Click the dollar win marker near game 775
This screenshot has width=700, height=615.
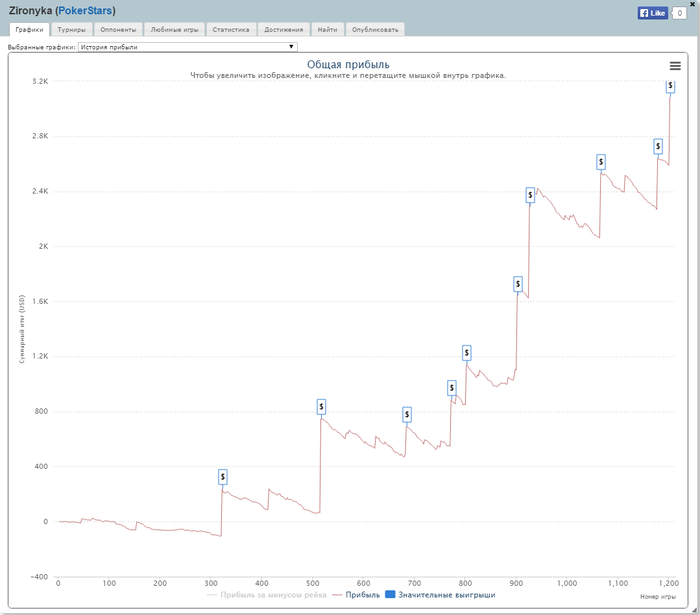[452, 388]
